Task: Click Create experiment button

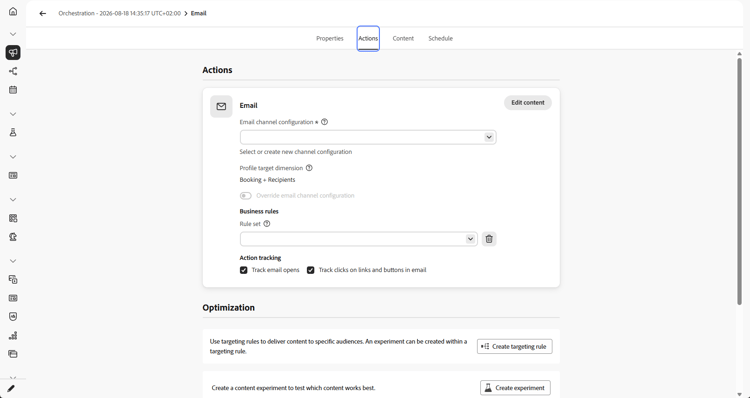Action: tap(515, 388)
